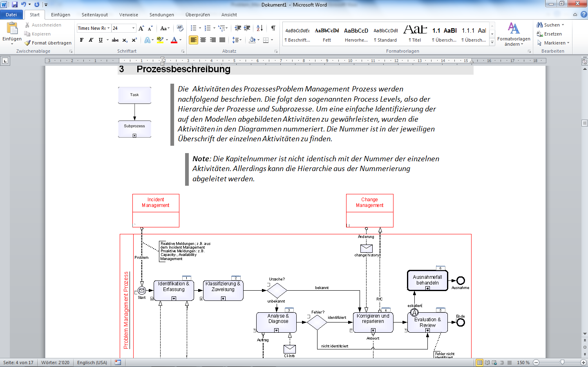588x367 pixels.
Task: Open Absatz dialog launcher
Action: (276, 51)
